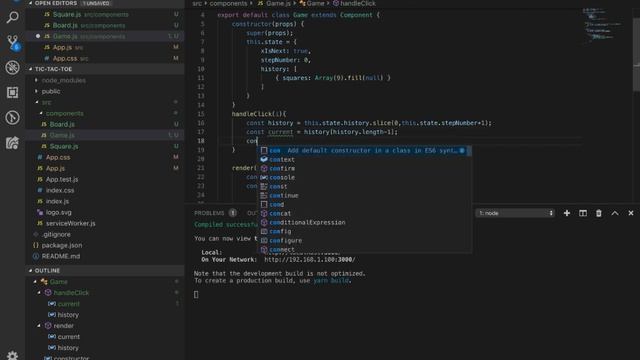The height and width of the screenshot is (360, 640).
Task: Open the GitLens compass icon in activity bar
Action: (12, 118)
